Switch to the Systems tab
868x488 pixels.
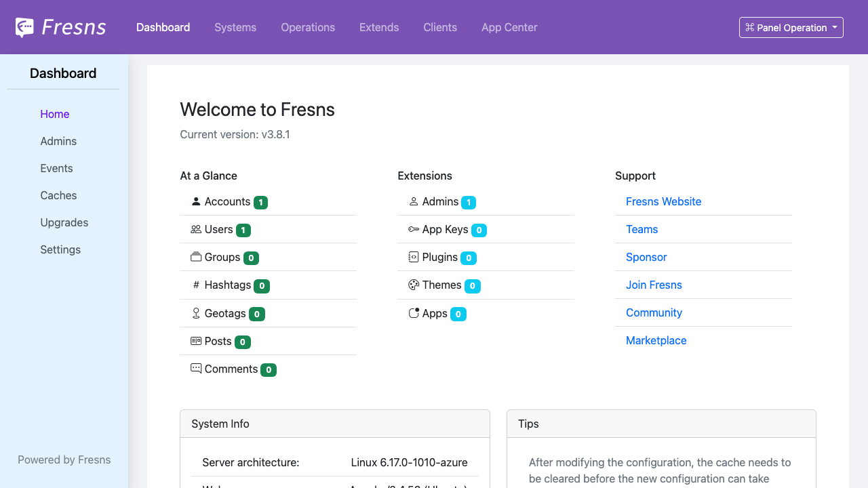(235, 27)
